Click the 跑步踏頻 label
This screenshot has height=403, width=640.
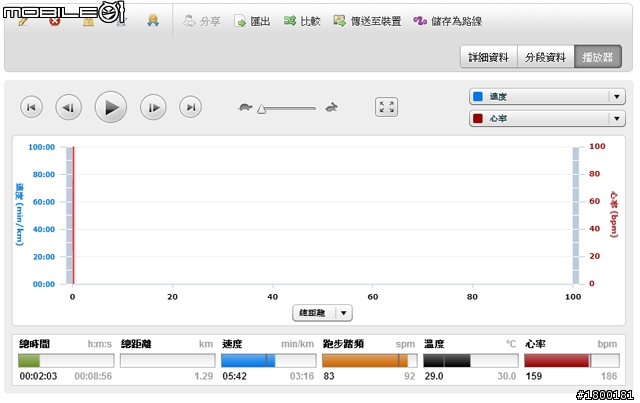pyautogui.click(x=343, y=344)
